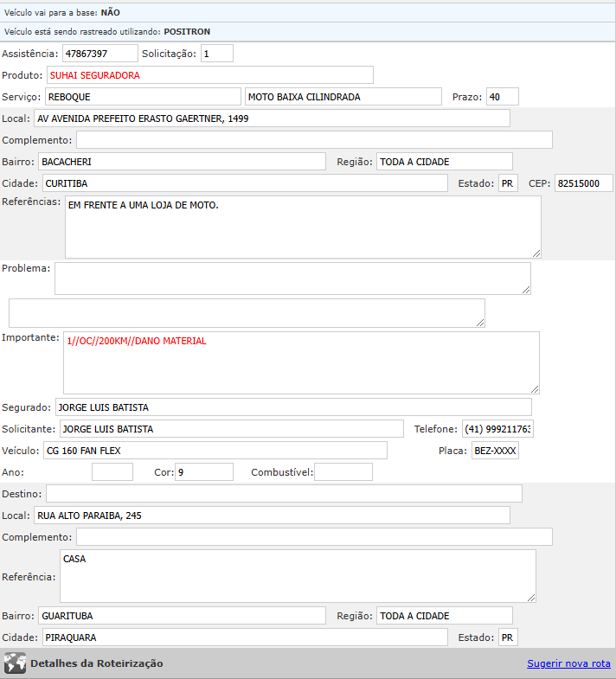Open the Sugerir nova rota link
This screenshot has width=616, height=679.
568,663
